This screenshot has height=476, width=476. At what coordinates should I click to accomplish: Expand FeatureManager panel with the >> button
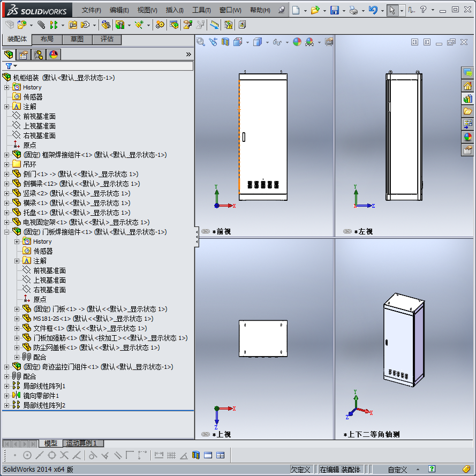(x=188, y=54)
